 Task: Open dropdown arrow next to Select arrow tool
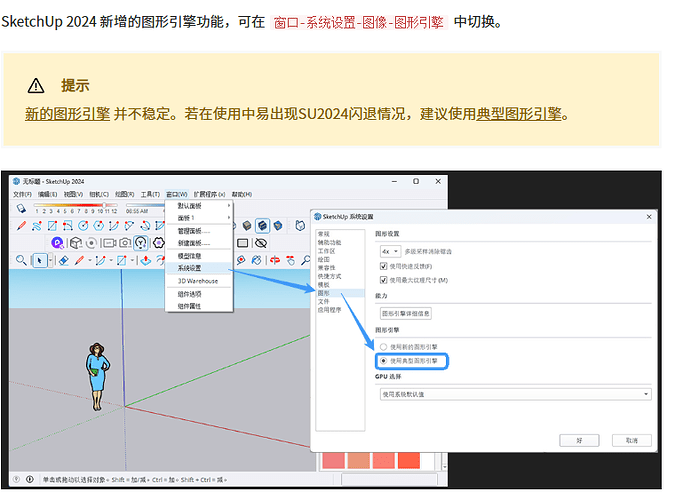point(50,260)
